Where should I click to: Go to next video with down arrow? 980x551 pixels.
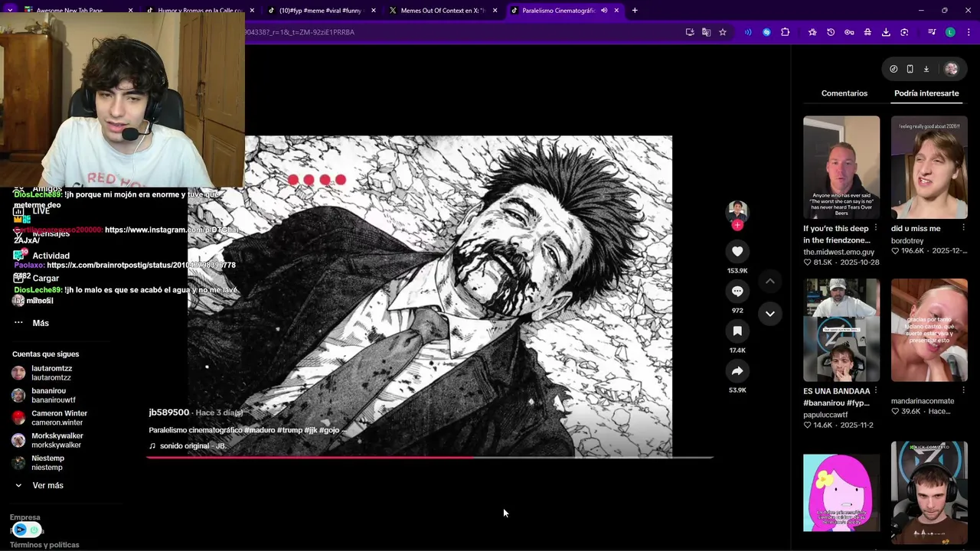pyautogui.click(x=770, y=313)
